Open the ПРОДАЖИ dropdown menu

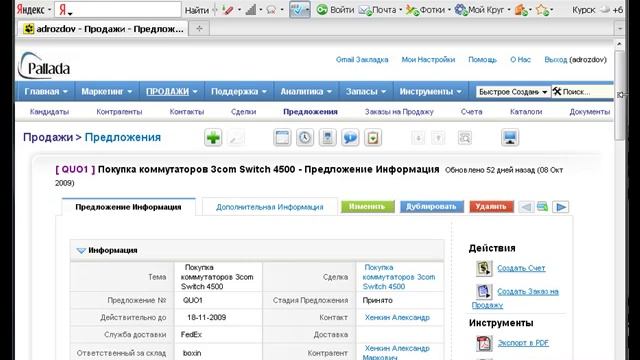coord(171,91)
